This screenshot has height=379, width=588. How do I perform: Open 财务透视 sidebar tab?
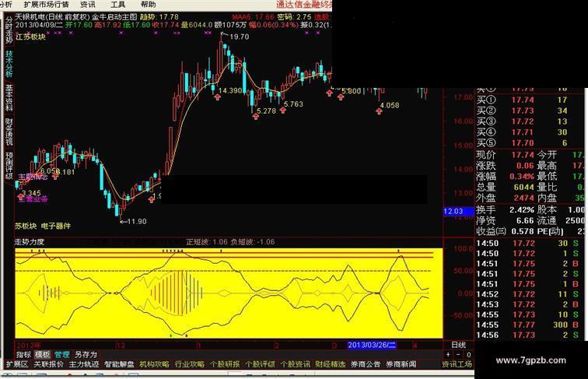point(9,132)
